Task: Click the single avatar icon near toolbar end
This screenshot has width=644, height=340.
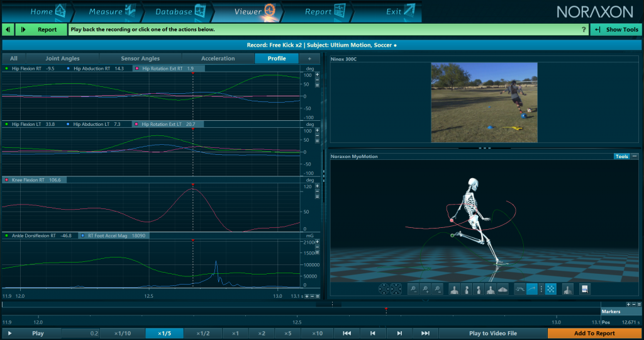Action: point(568,290)
